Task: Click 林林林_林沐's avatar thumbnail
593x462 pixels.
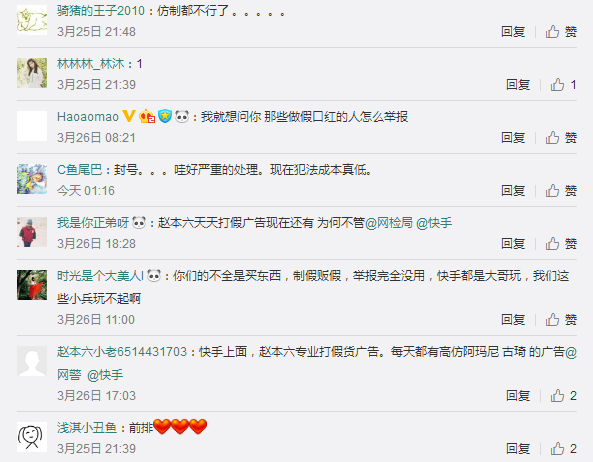Action: point(32,73)
